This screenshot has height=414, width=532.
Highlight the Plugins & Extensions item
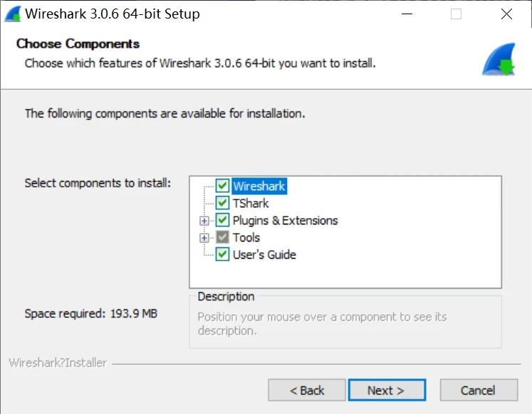[x=285, y=220]
